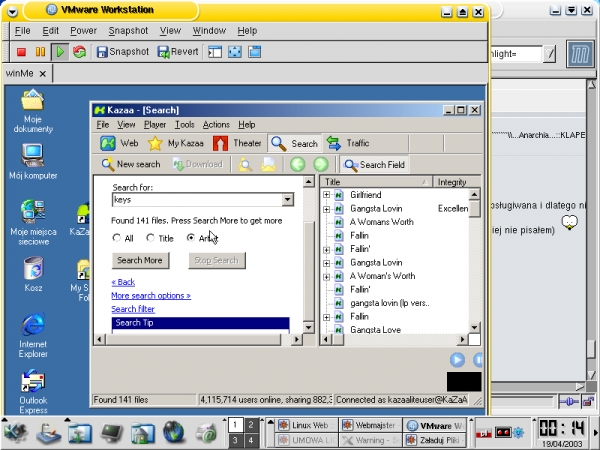600x450 pixels.
Task: Sort results by Title column header
Action: [376, 182]
